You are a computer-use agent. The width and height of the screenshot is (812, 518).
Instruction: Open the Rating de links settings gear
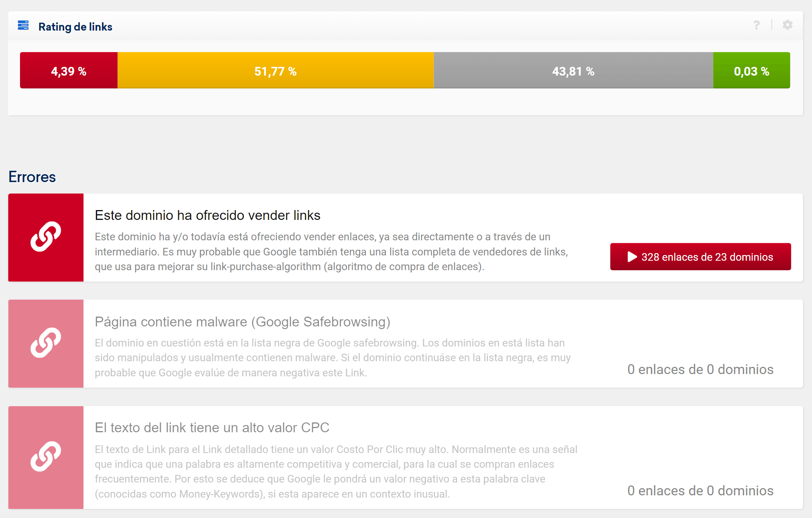click(787, 25)
